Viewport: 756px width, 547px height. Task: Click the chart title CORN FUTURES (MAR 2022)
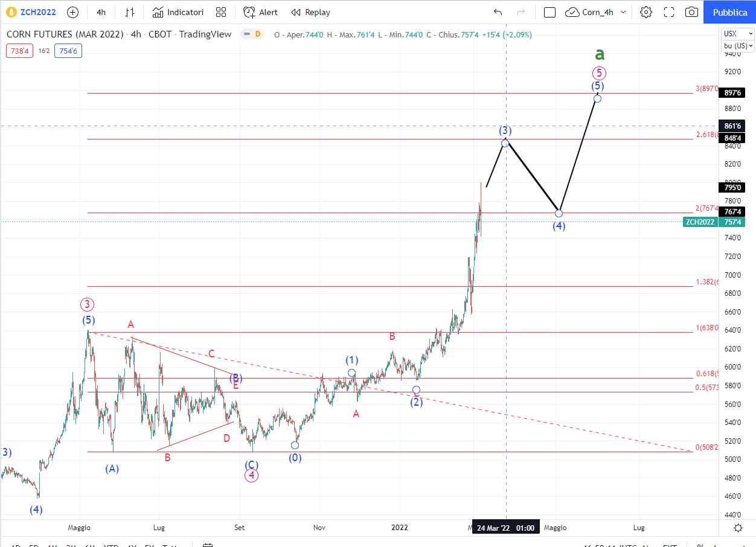coord(65,34)
